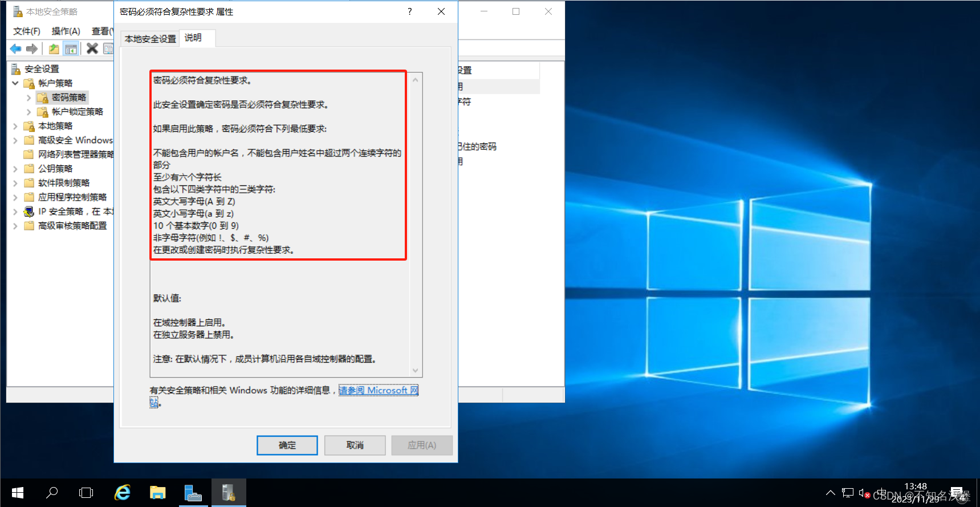Viewport: 980px width, 507px height.
Task: Click the 帐户锁定策略 folder icon
Action: point(42,112)
